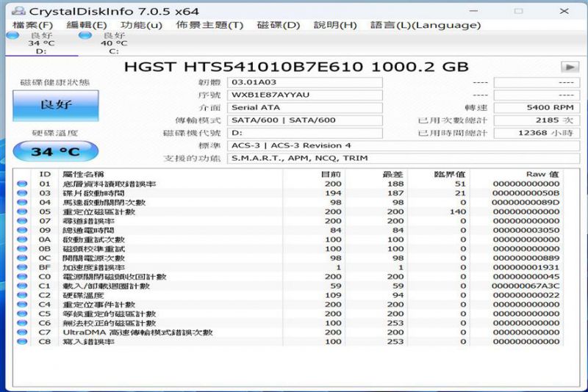This screenshot has height=392, width=588.
Task: Click status icon for attribute 07
Action: coord(22,221)
